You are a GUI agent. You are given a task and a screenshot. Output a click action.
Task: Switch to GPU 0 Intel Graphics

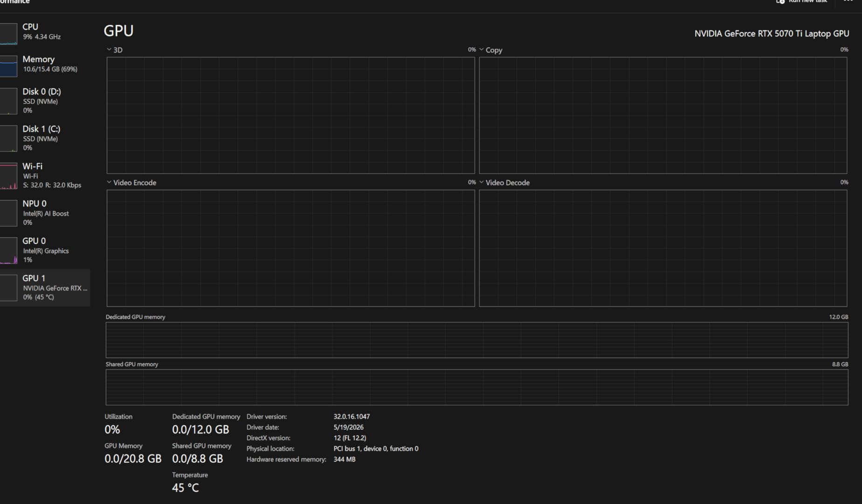coord(45,249)
